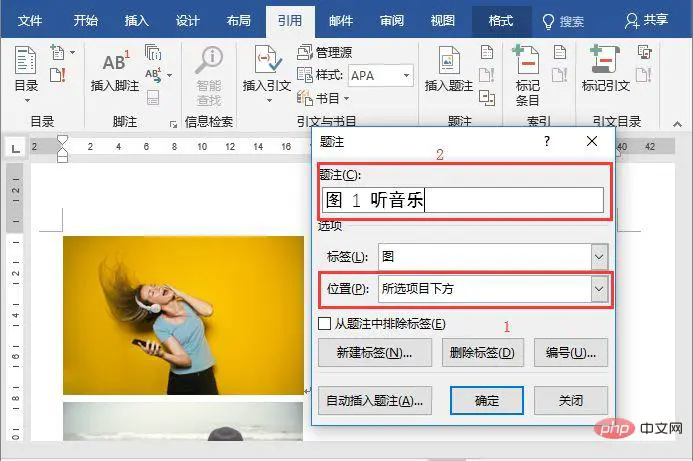Click the Insert Endnote icon
This screenshot has width=693, height=461.
pyautogui.click(x=153, y=53)
